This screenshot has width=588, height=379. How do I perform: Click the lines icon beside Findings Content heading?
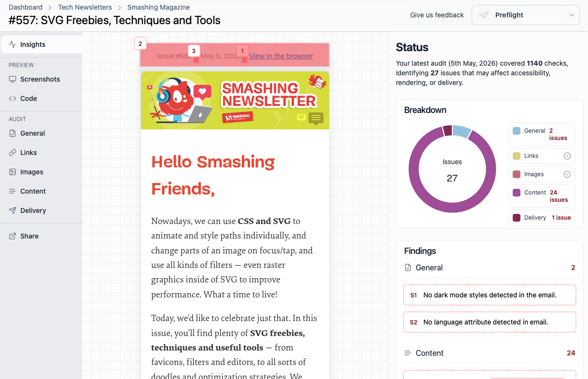click(408, 353)
